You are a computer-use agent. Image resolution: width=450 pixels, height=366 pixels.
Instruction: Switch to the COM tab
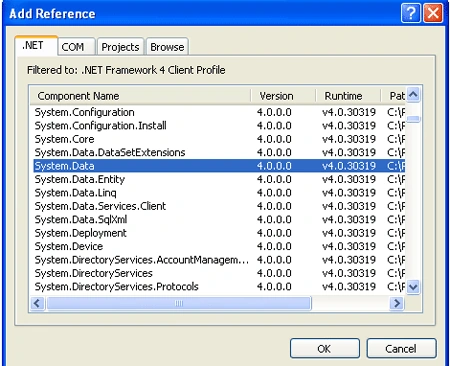[77, 47]
